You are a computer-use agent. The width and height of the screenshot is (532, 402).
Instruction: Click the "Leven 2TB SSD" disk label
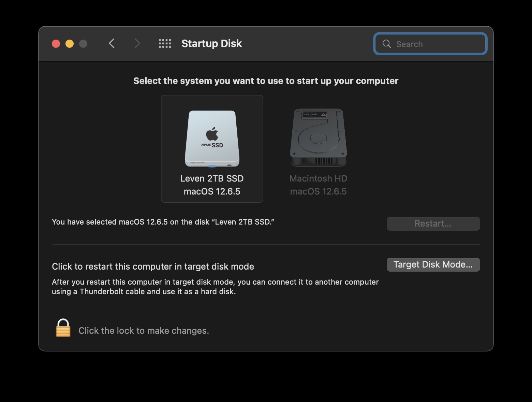(x=212, y=178)
